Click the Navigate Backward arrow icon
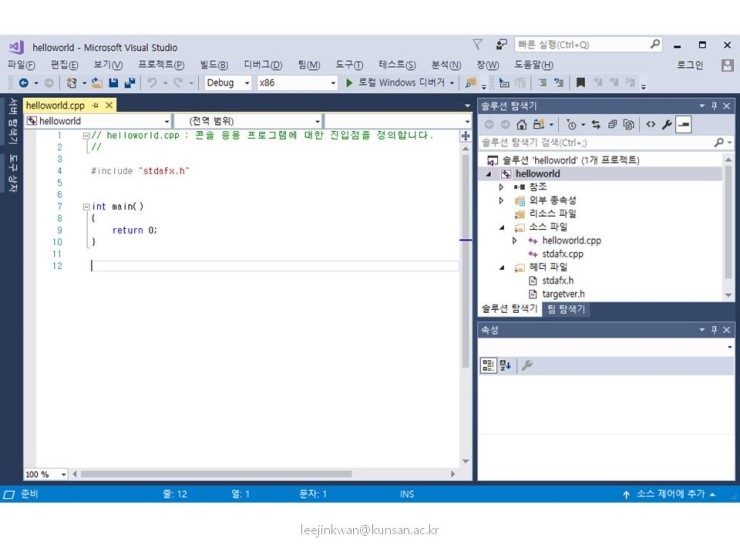This screenshot has height=555, width=740. click(x=23, y=83)
